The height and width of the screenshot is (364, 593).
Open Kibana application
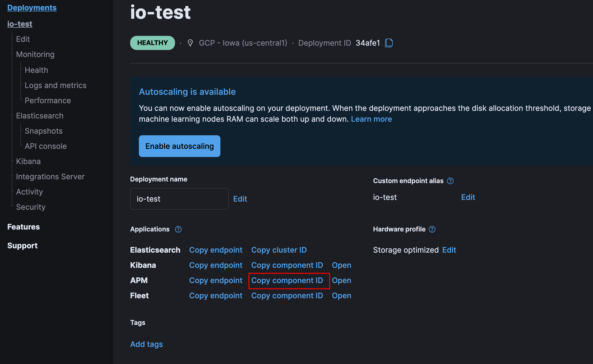[x=342, y=265]
